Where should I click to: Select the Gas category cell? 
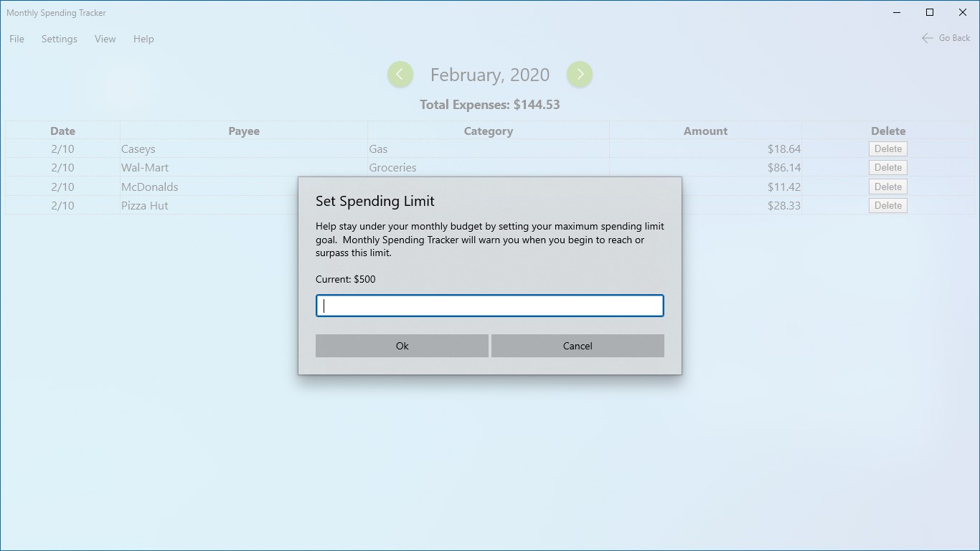click(x=489, y=149)
